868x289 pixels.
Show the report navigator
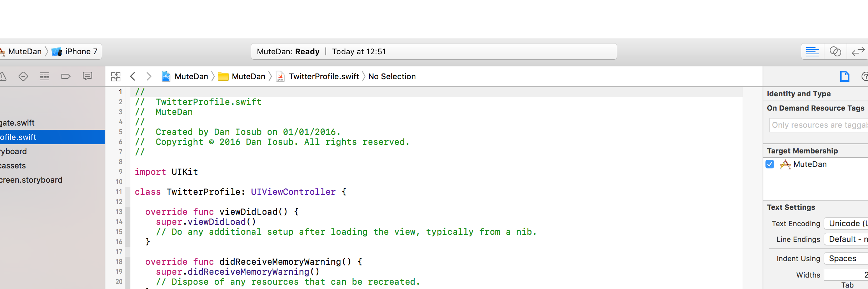88,76
